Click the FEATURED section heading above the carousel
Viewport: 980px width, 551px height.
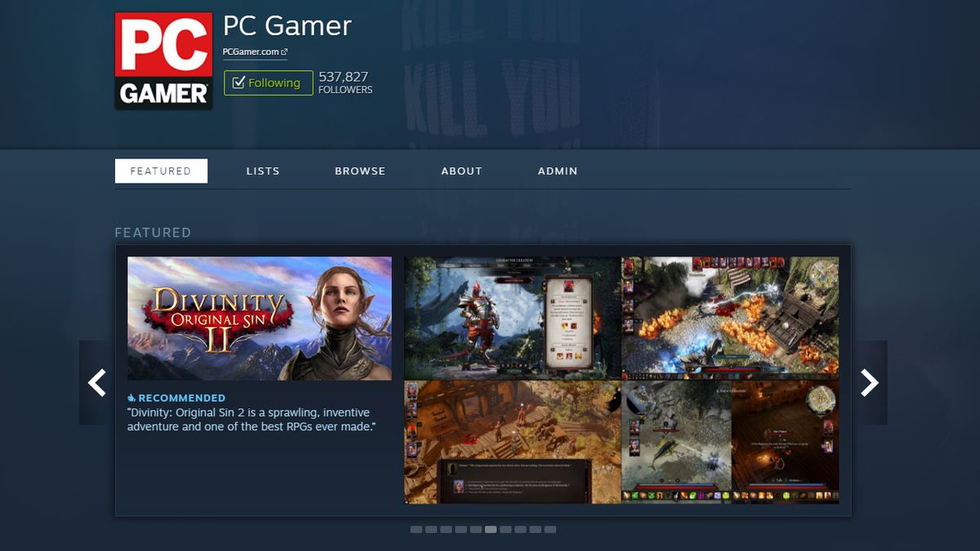(x=153, y=233)
